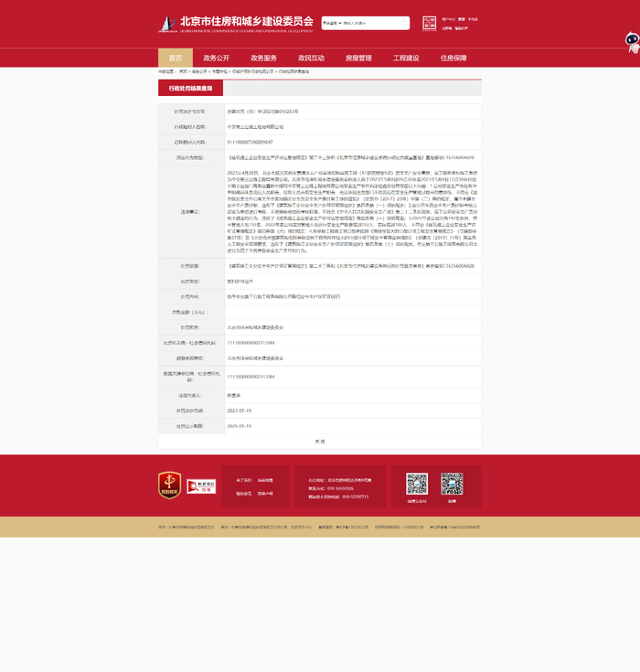640x672 pixels.
Task: Select the unified code 911100007596005047 value
Action: point(250,143)
